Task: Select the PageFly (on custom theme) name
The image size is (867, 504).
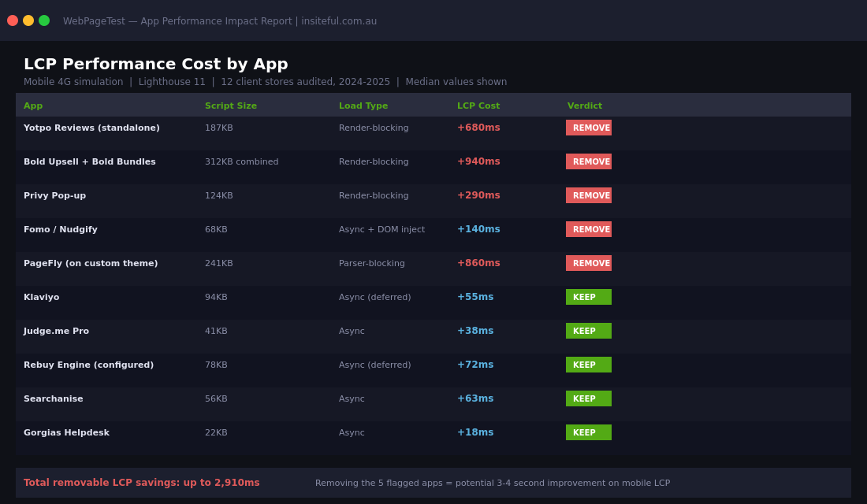Action: click(x=91, y=263)
